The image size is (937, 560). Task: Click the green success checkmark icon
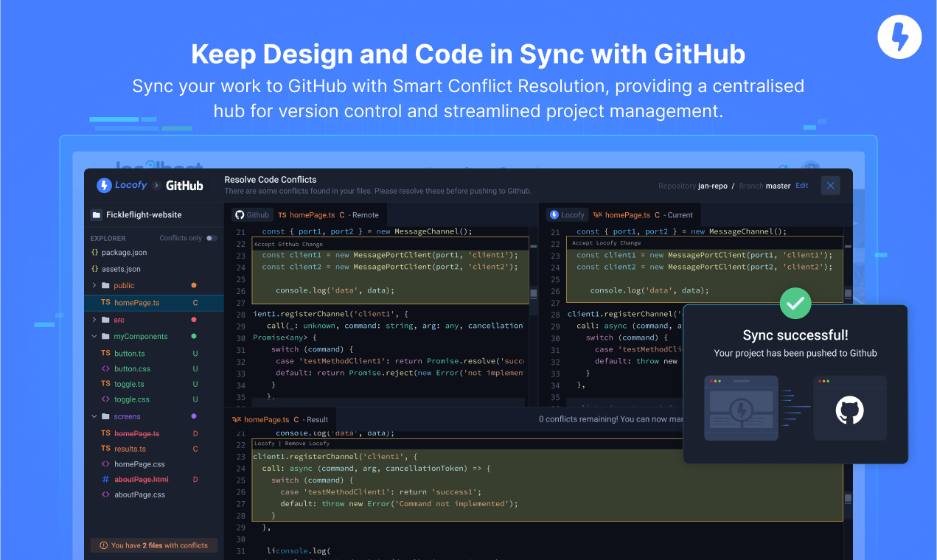point(795,303)
